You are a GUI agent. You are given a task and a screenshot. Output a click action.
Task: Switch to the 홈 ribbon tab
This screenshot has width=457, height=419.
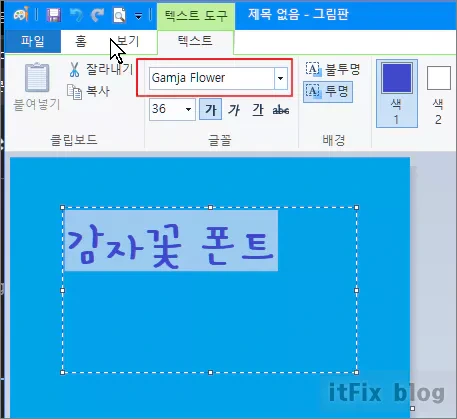click(x=80, y=41)
